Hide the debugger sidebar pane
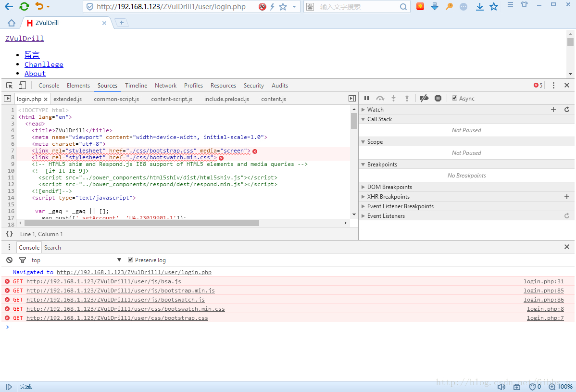576x392 pixels. (352, 99)
